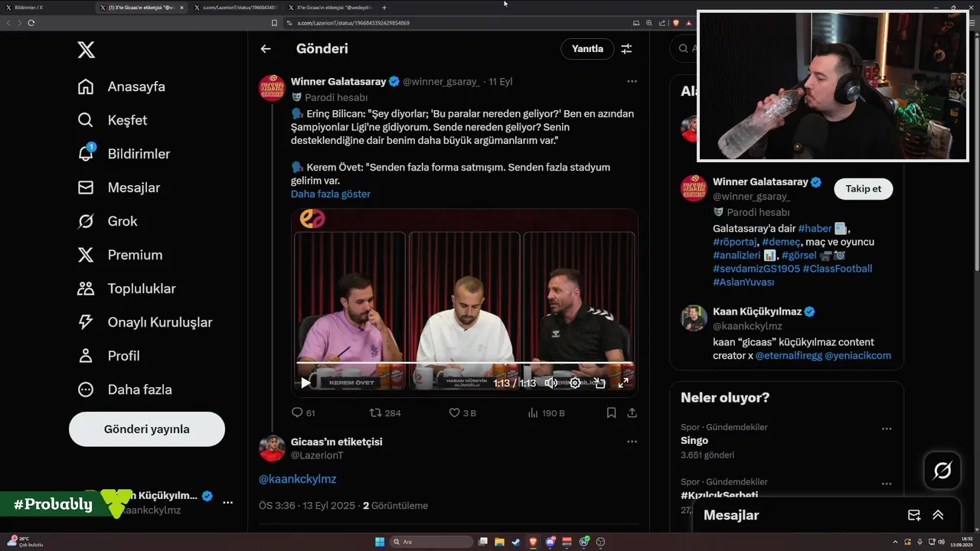This screenshot has height=551, width=980.
Task: Click the X logo in sidebar
Action: click(86, 51)
